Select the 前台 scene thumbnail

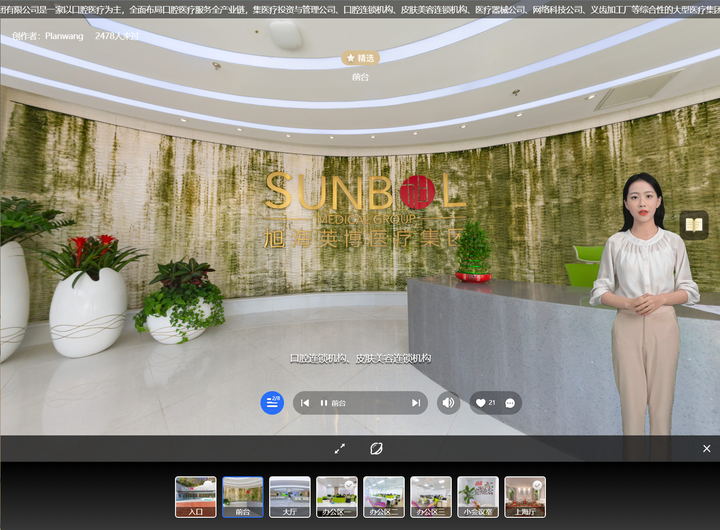(x=243, y=497)
